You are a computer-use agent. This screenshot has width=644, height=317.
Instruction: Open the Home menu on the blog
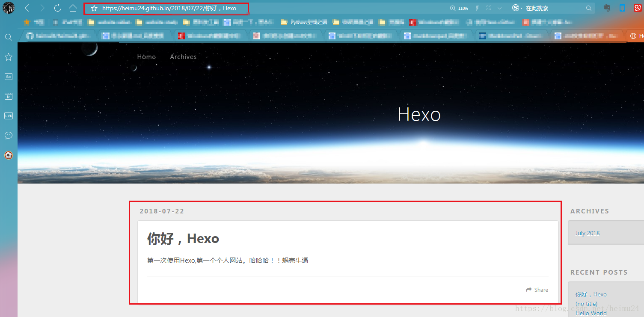[x=146, y=57]
